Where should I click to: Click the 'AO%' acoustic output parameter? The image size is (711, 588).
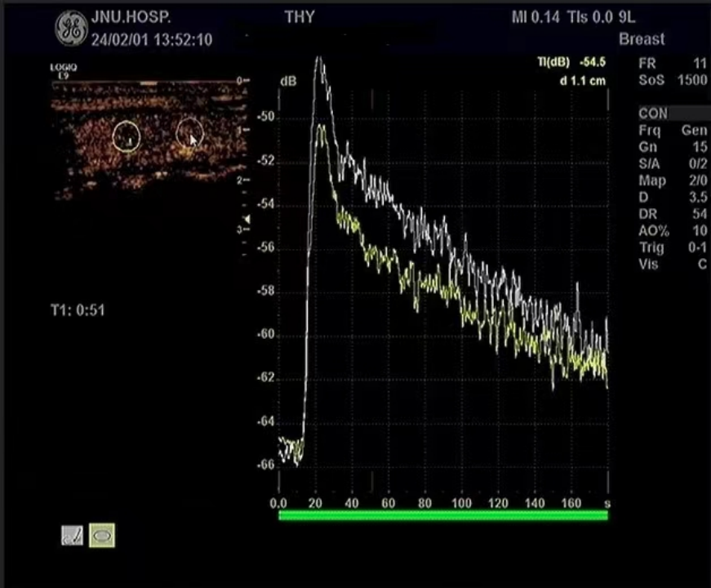673,230
